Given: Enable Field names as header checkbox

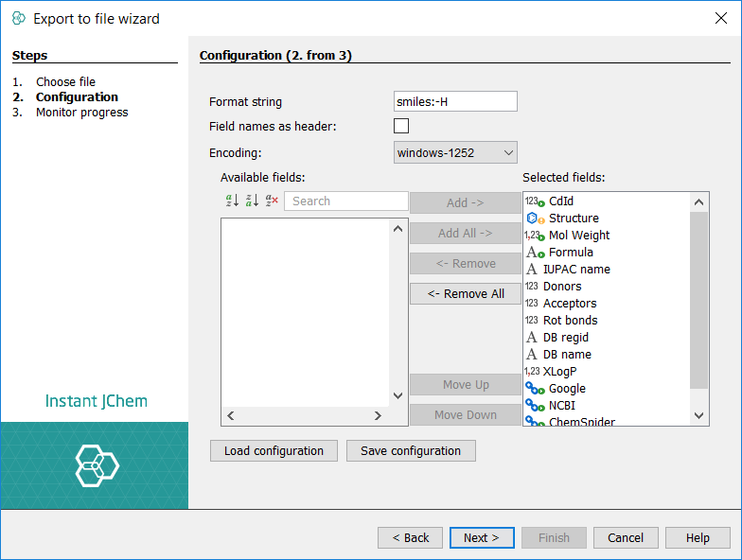Looking at the screenshot, I should 401,126.
